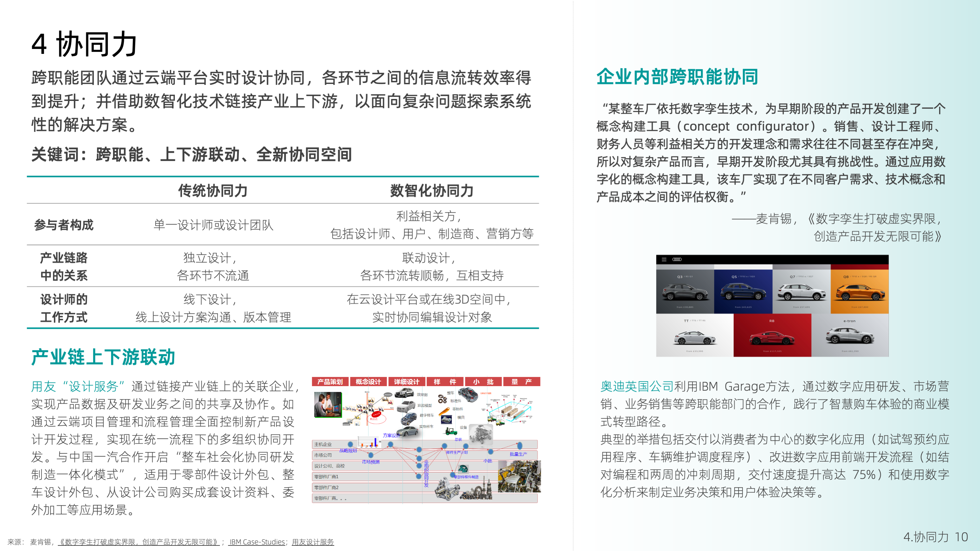Click the factory robots photo in diagram

[x=519, y=477]
